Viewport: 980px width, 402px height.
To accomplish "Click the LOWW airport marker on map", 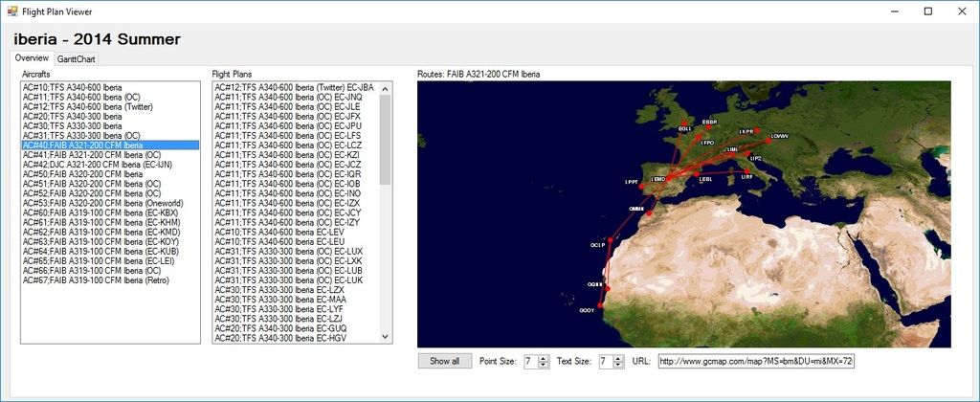I will pyautogui.click(x=768, y=141).
